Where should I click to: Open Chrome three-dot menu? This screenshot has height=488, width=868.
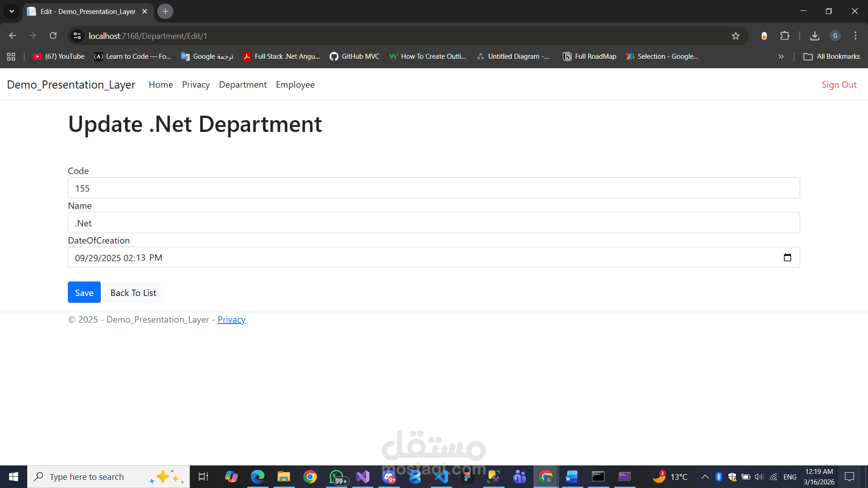tap(855, 36)
